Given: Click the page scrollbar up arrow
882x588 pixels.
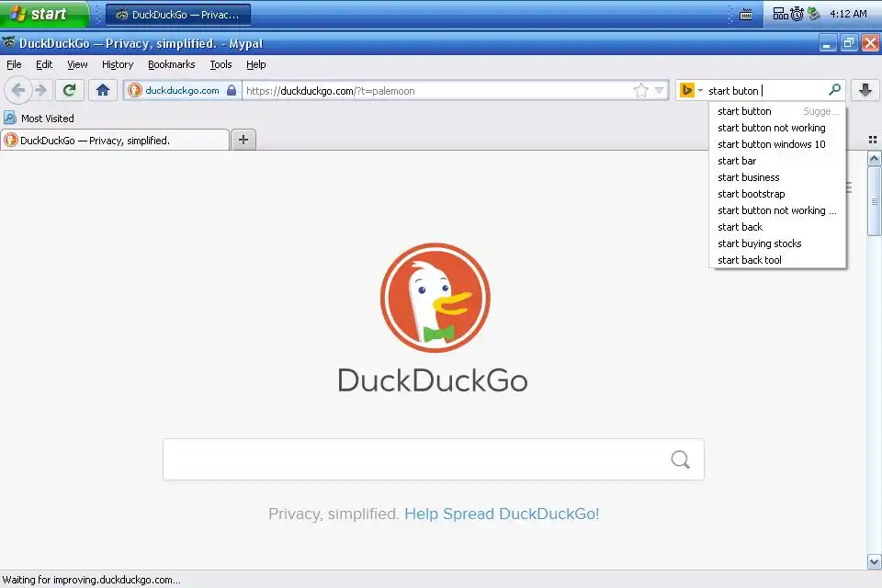Looking at the screenshot, I should (x=874, y=159).
